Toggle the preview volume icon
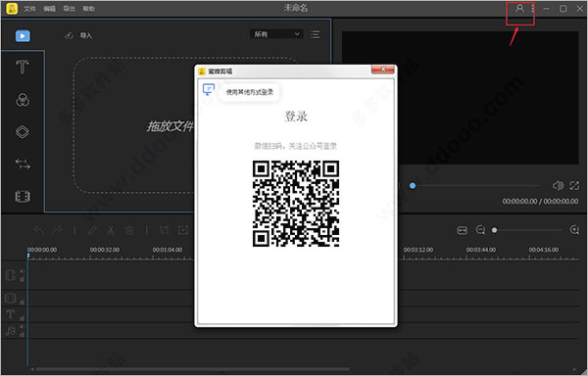 click(x=558, y=185)
